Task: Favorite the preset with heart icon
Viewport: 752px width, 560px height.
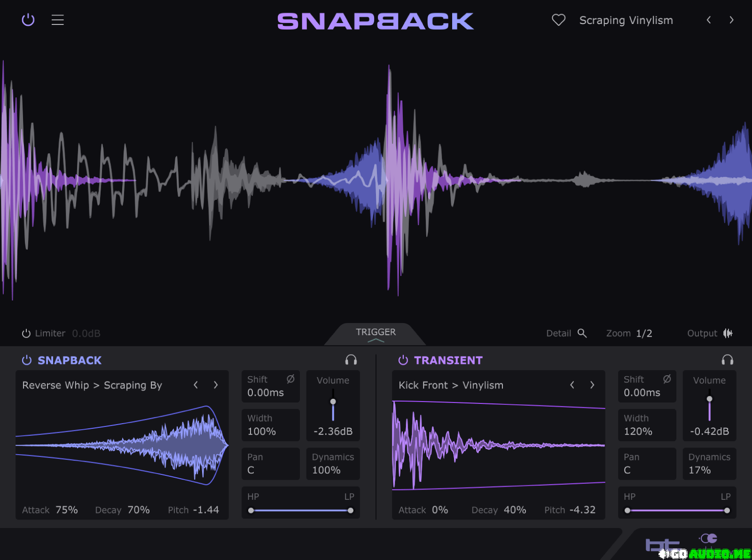Action: pos(558,20)
